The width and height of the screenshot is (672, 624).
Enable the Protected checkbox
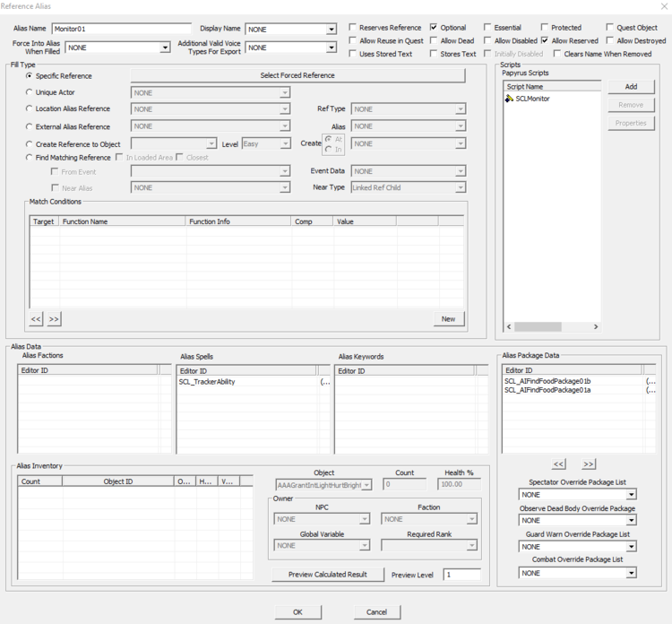coord(544,27)
